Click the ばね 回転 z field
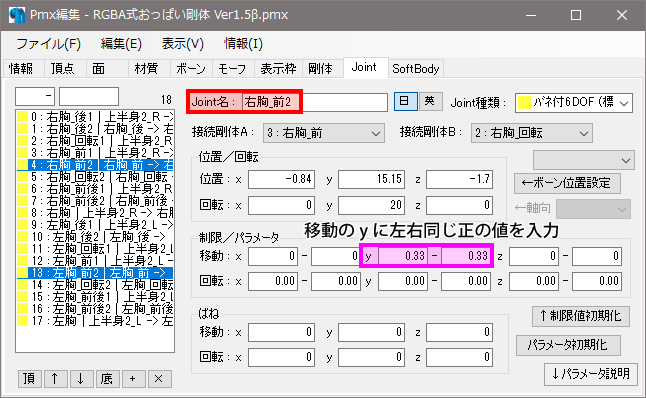Screen dimensions: 646x398 point(459,357)
